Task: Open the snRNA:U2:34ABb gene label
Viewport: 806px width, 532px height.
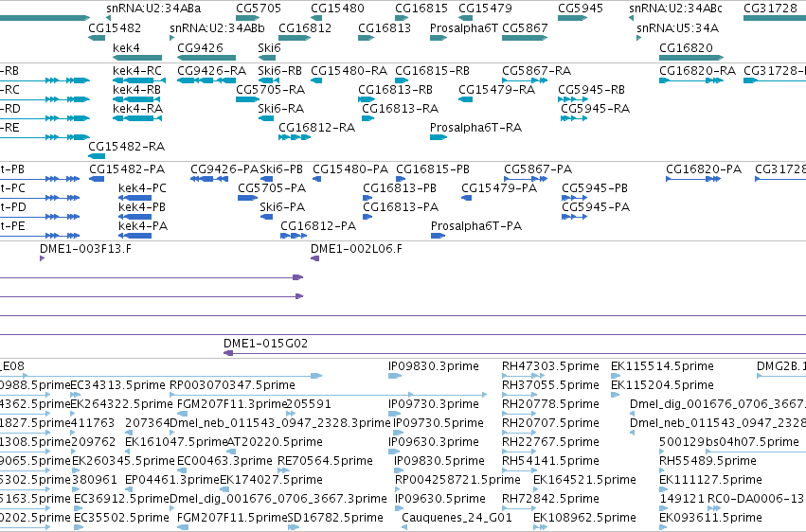Action: [x=218, y=27]
